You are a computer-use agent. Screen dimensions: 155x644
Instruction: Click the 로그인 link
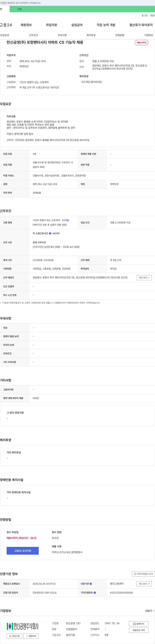145,16
